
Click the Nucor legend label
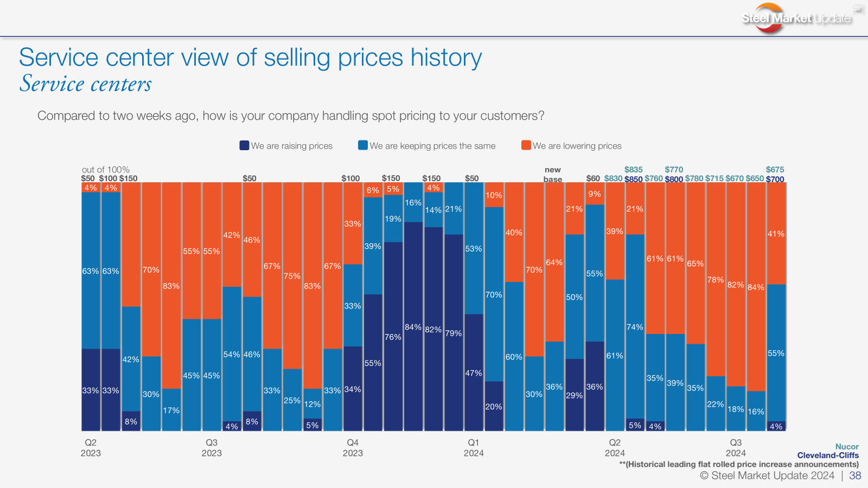coord(847,447)
